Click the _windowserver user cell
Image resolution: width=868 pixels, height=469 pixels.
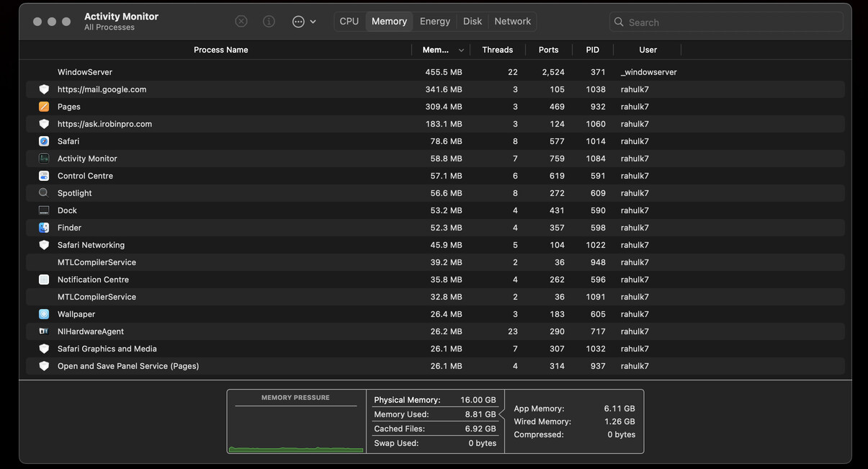(649, 72)
